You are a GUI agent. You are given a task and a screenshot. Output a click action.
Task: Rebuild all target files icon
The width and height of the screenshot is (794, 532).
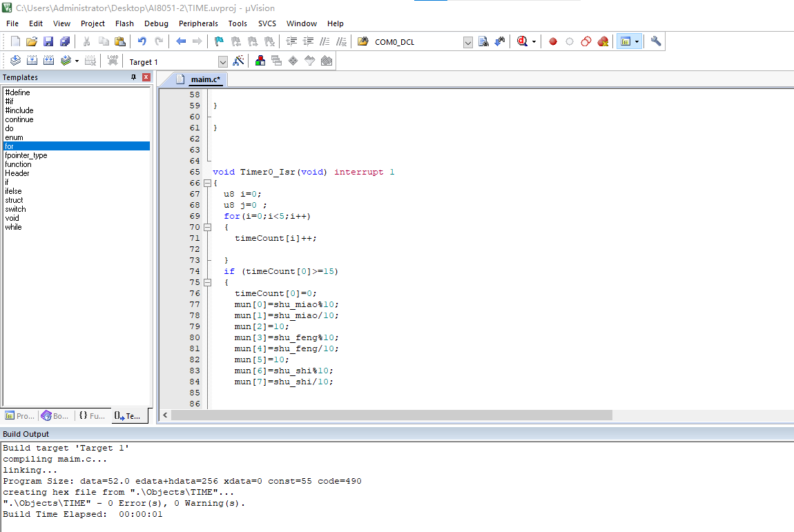pyautogui.click(x=48, y=61)
